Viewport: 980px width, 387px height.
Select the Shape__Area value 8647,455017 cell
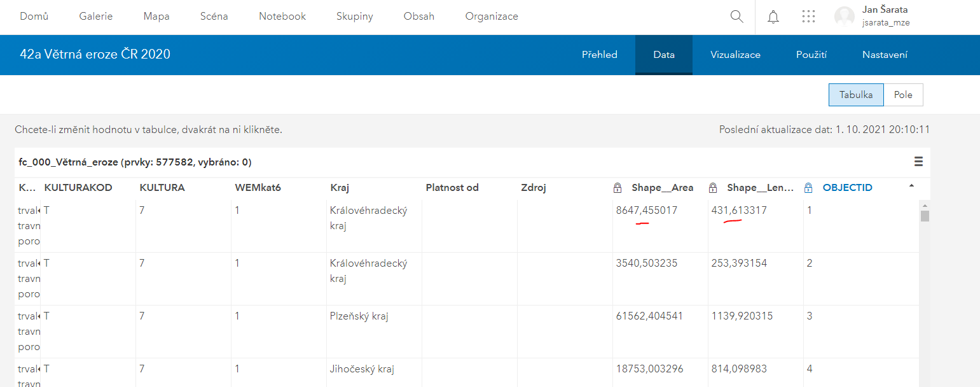point(647,211)
